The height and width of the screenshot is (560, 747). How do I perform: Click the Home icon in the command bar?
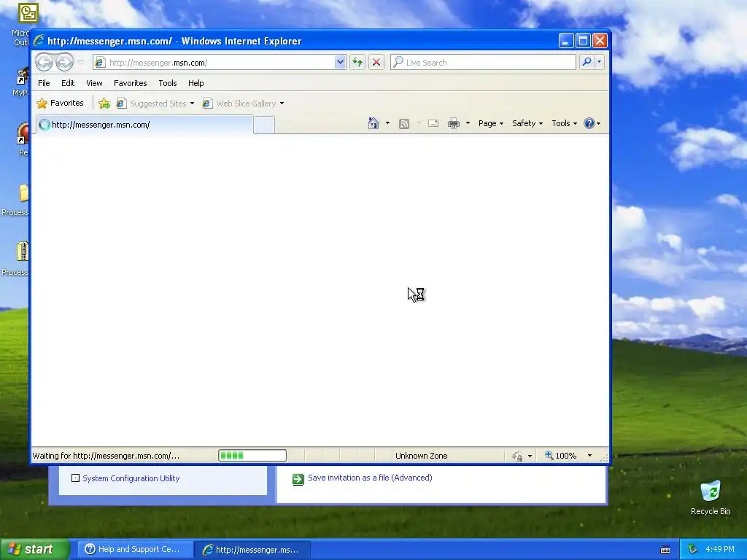point(373,123)
